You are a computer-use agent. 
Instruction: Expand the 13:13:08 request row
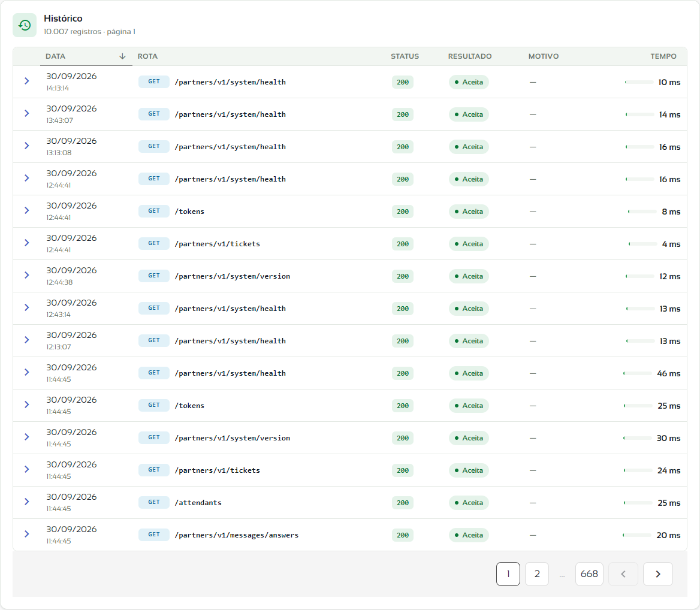tap(27, 146)
